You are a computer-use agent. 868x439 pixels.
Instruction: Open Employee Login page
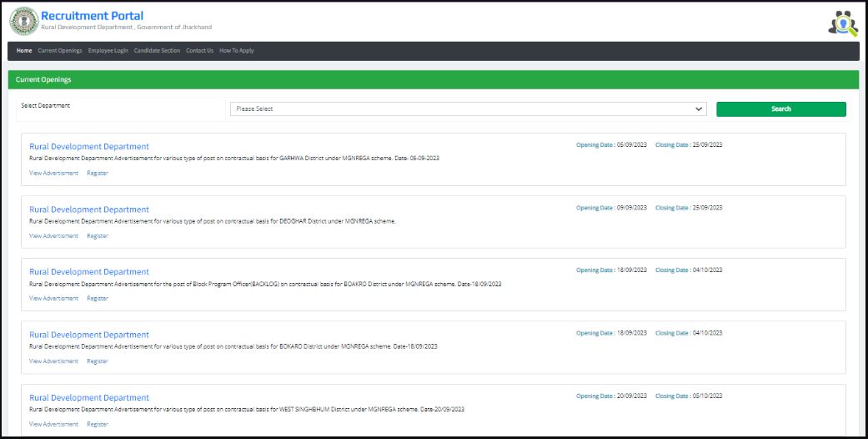[x=108, y=51]
